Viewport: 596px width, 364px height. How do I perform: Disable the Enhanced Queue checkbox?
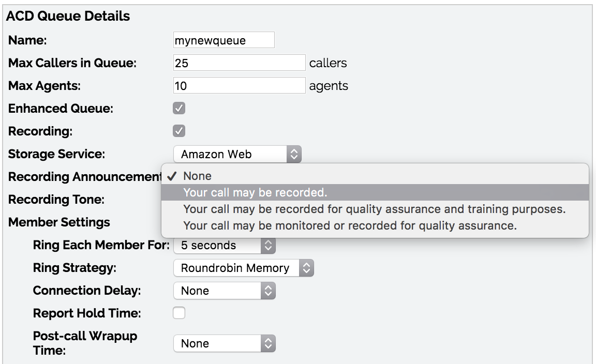click(178, 108)
